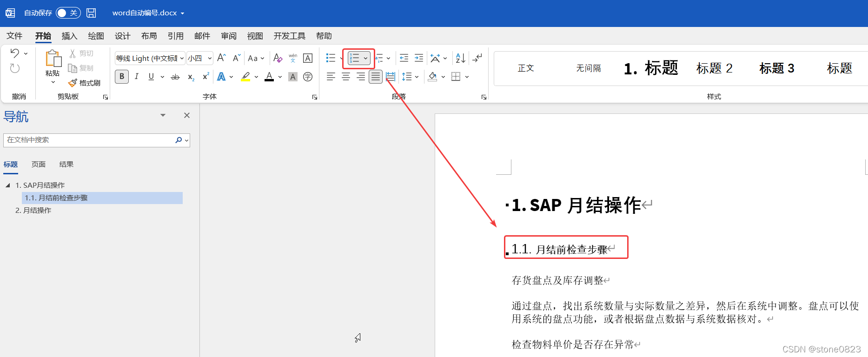
Task: Apply strikethrough formatting
Action: [x=175, y=77]
